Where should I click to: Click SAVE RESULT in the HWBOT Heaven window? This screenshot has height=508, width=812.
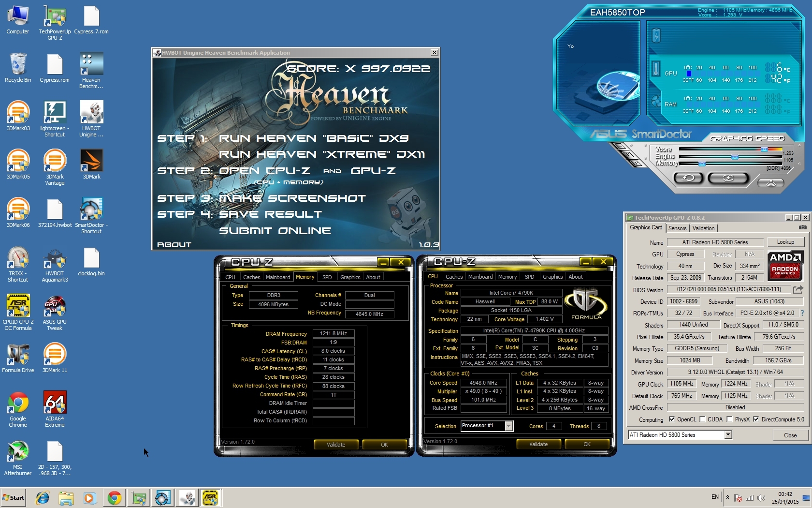click(270, 214)
